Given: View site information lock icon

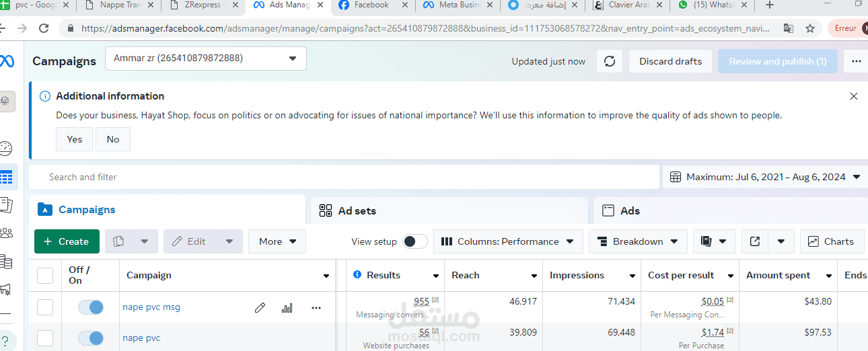Looking at the screenshot, I should (x=70, y=29).
